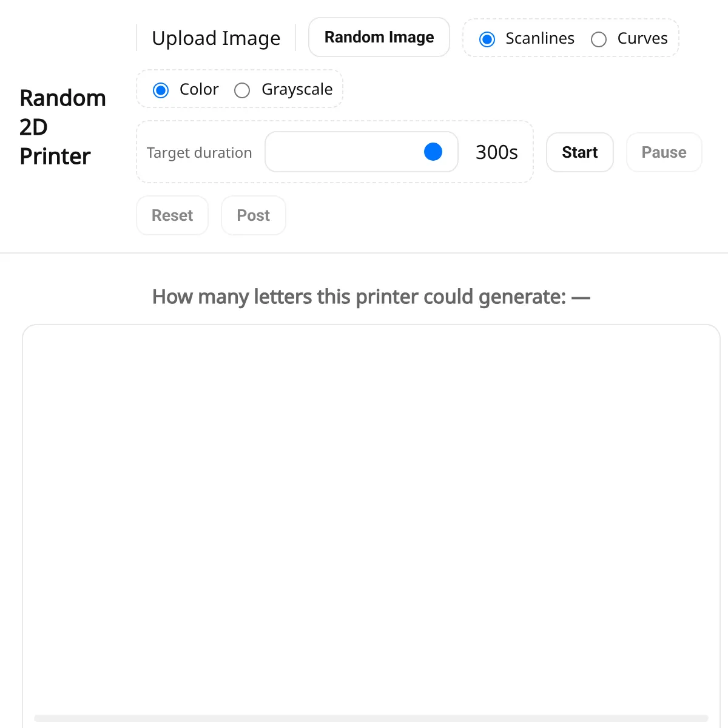Screen dimensions: 728x728
Task: Click the Random 2D Printer title
Action: point(63,127)
